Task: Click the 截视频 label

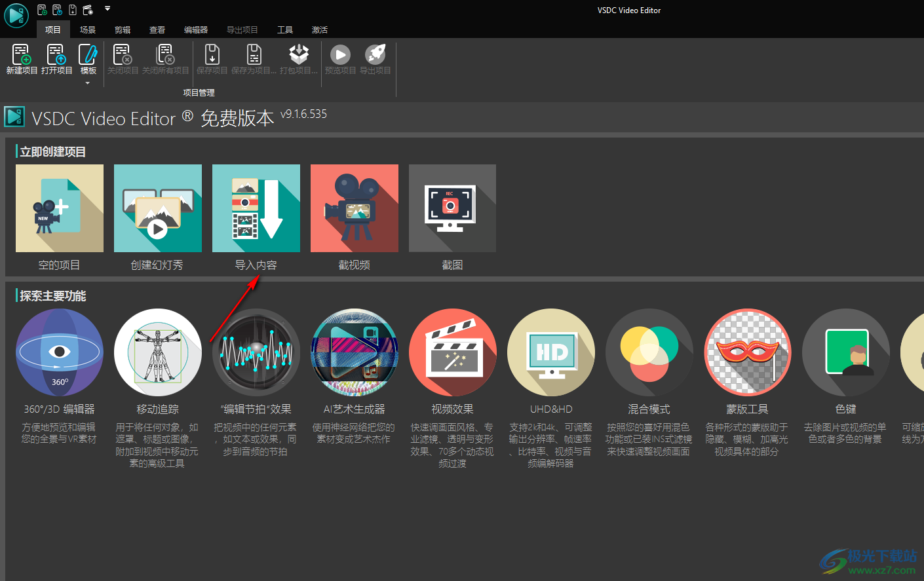Action: 355,265
